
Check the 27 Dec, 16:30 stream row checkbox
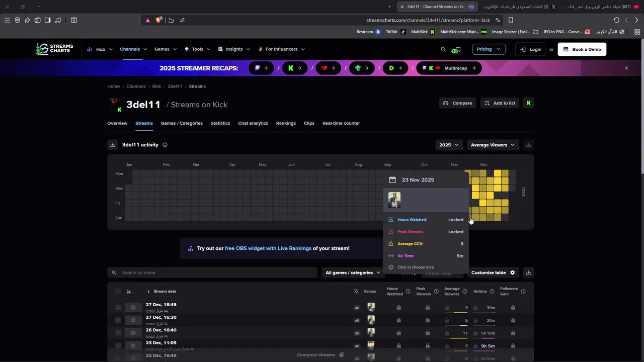point(118,320)
